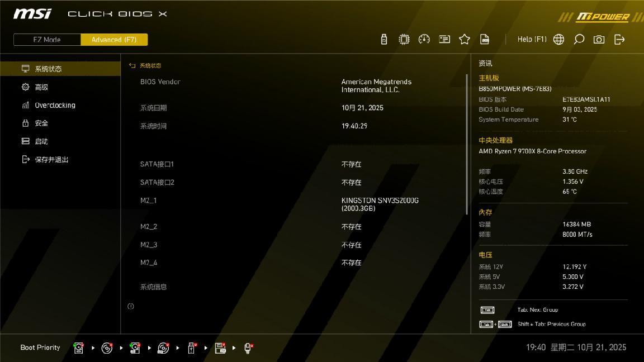This screenshot has height=362, width=644.
Task: Select the USB key boot device icon
Action: [x=192, y=348]
